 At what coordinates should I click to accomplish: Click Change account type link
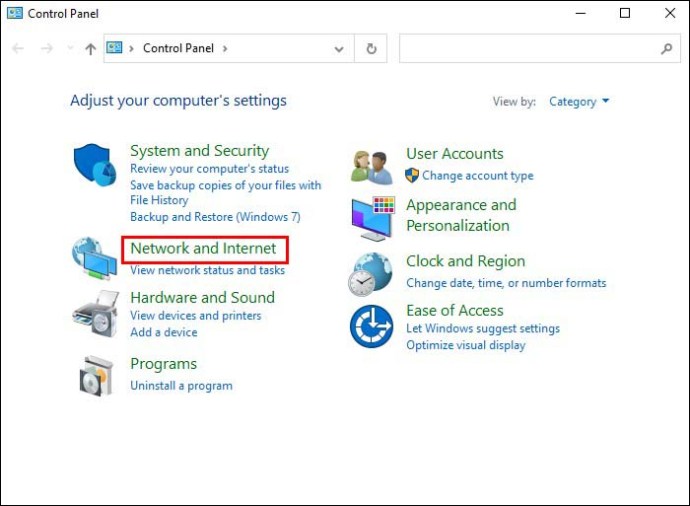(477, 175)
